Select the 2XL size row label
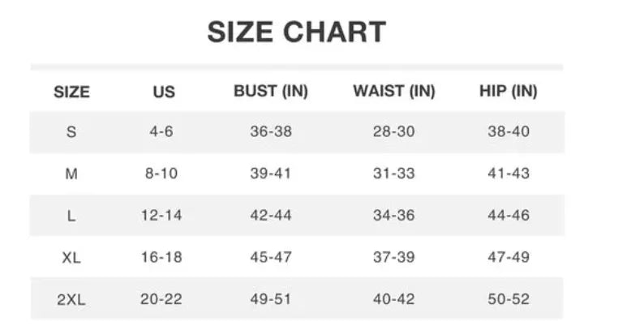Viewport: 644px width, 330px height. [71, 300]
